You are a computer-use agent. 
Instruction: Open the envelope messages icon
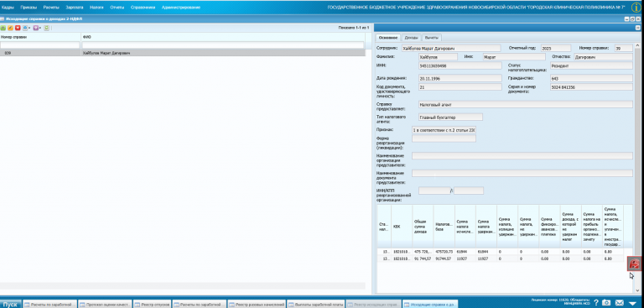(x=619, y=303)
